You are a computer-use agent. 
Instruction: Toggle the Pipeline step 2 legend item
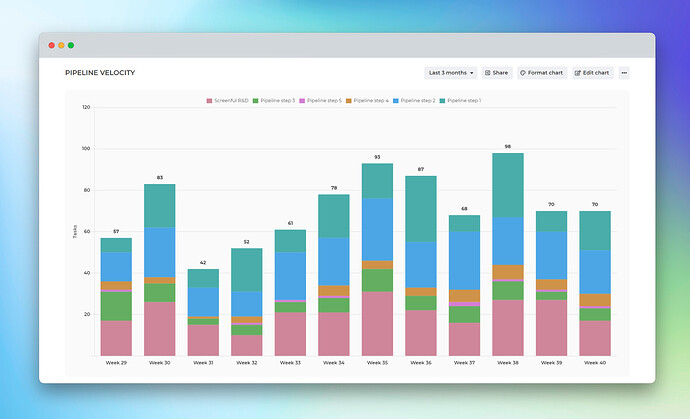[x=414, y=101]
